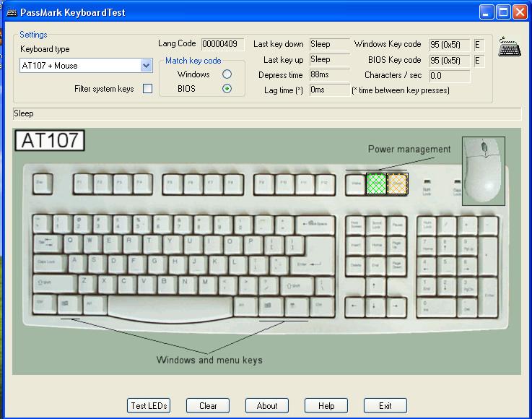Click the F12 key on keyboard image
The width and height of the screenshot is (532, 419).
click(x=325, y=183)
